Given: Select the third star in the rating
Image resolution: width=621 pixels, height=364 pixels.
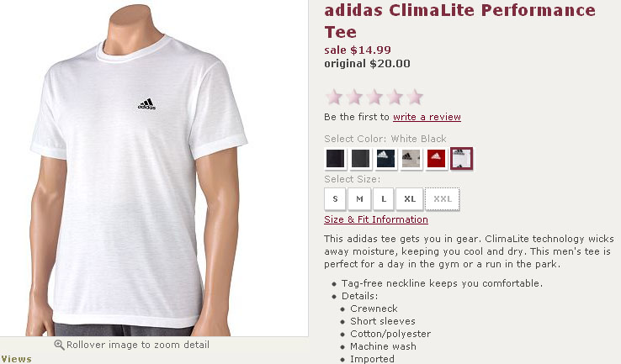Looking at the screenshot, I should (374, 97).
